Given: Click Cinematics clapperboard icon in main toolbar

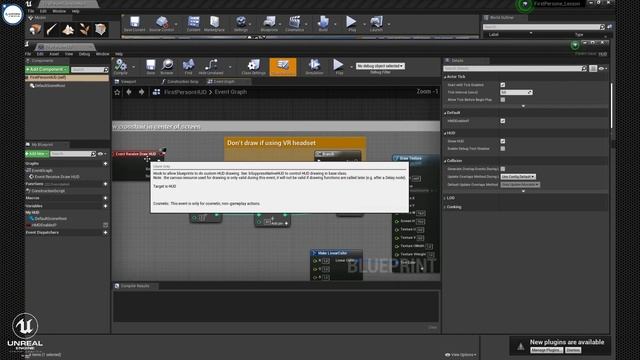Looking at the screenshot, I should (294, 24).
